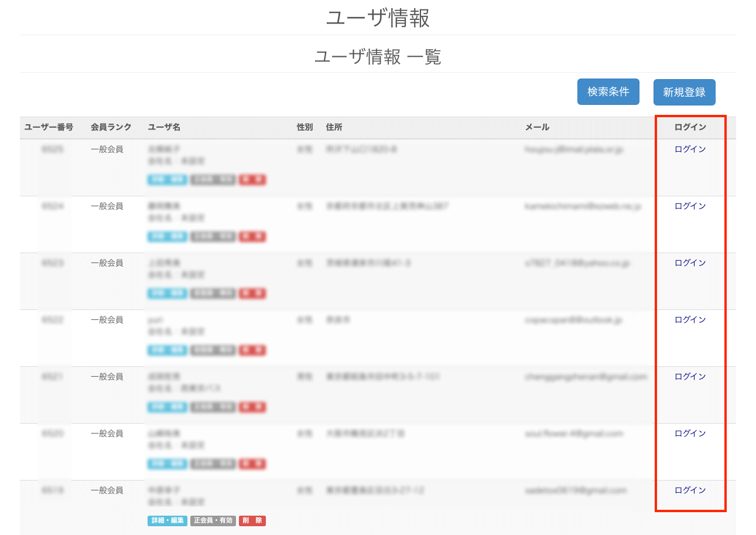Click 詳細・編集 badge in the last row
The width and height of the screenshot is (756, 535).
(167, 520)
